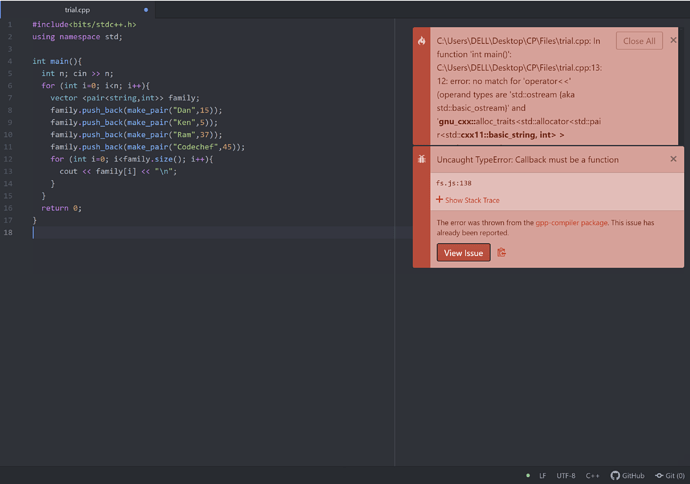Click the vector <pair<string,int>> family declaration
690x484 pixels.
pyautogui.click(x=125, y=98)
